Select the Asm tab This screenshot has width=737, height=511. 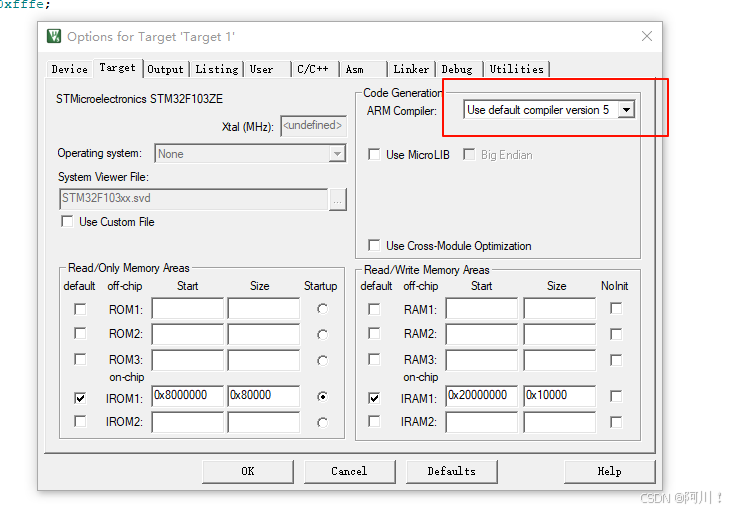pyautogui.click(x=364, y=69)
